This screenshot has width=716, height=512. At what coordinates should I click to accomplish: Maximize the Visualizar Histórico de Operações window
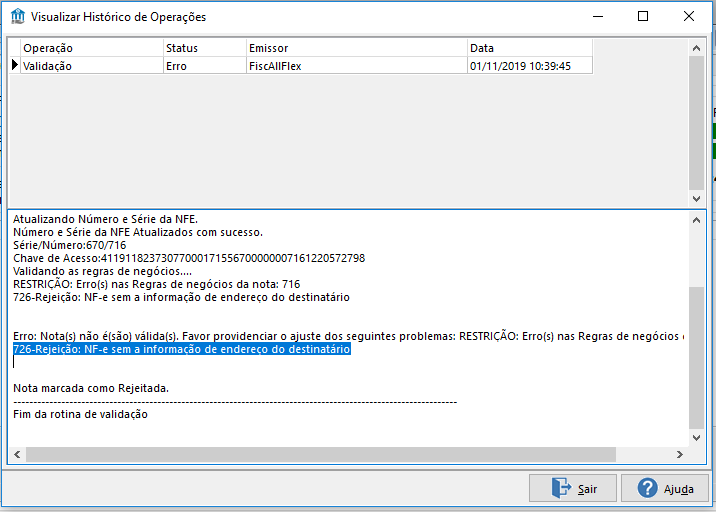[x=643, y=16]
